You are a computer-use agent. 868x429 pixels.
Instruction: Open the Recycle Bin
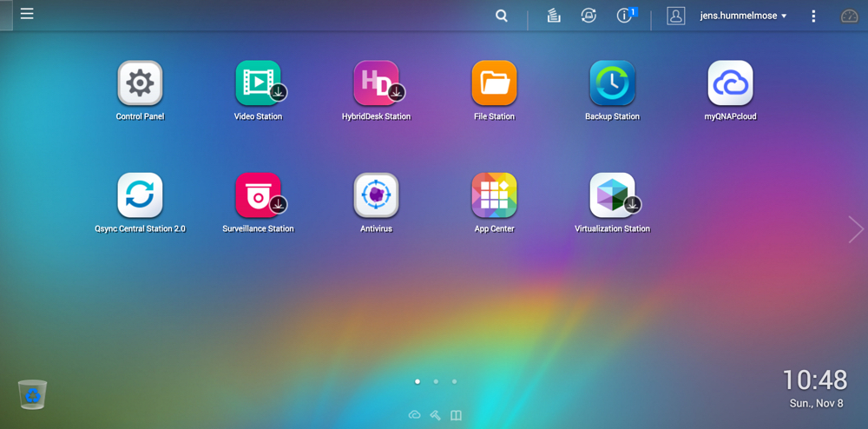[33, 394]
